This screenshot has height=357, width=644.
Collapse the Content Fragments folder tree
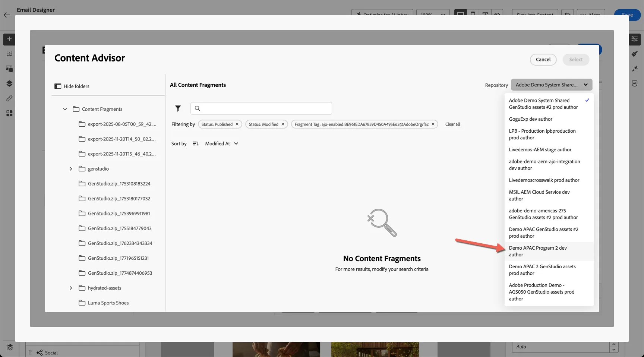(65, 109)
